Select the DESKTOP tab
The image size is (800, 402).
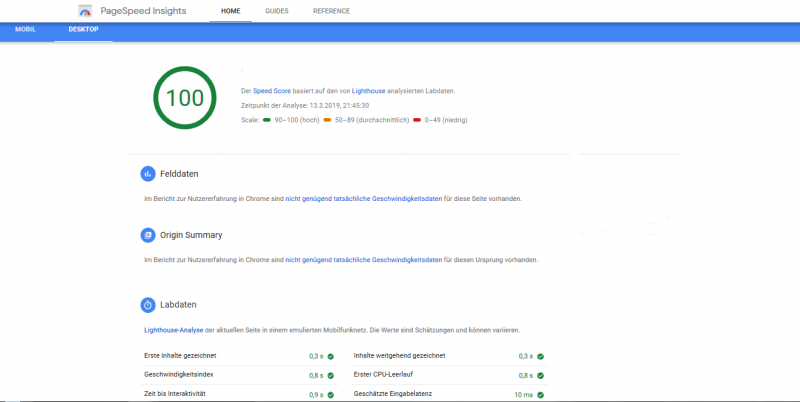pos(84,31)
